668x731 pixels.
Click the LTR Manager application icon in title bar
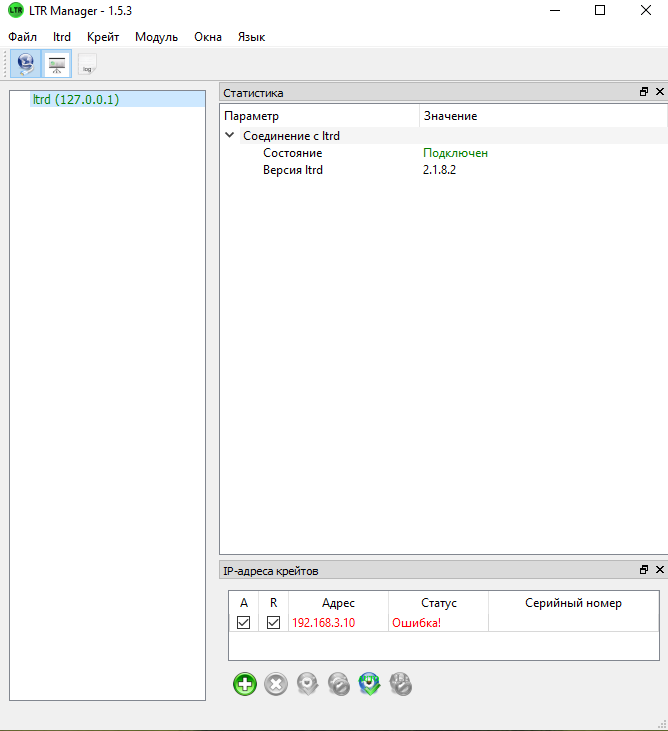pyautogui.click(x=16, y=10)
